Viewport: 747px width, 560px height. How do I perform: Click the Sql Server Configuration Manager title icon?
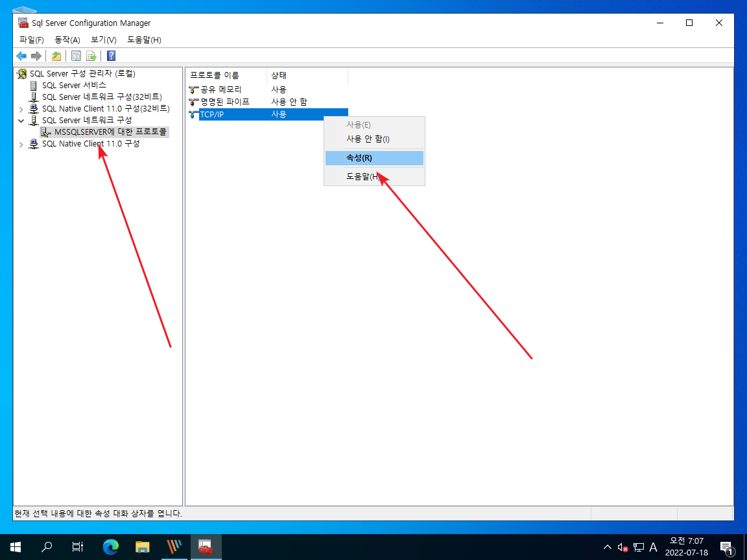(x=23, y=23)
